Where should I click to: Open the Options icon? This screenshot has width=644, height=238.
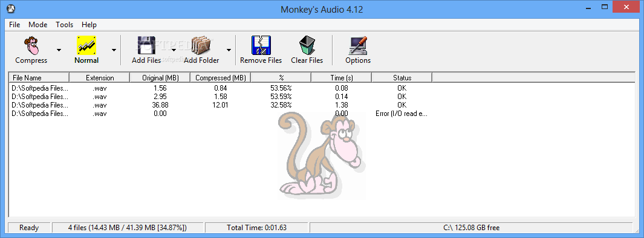tap(358, 45)
